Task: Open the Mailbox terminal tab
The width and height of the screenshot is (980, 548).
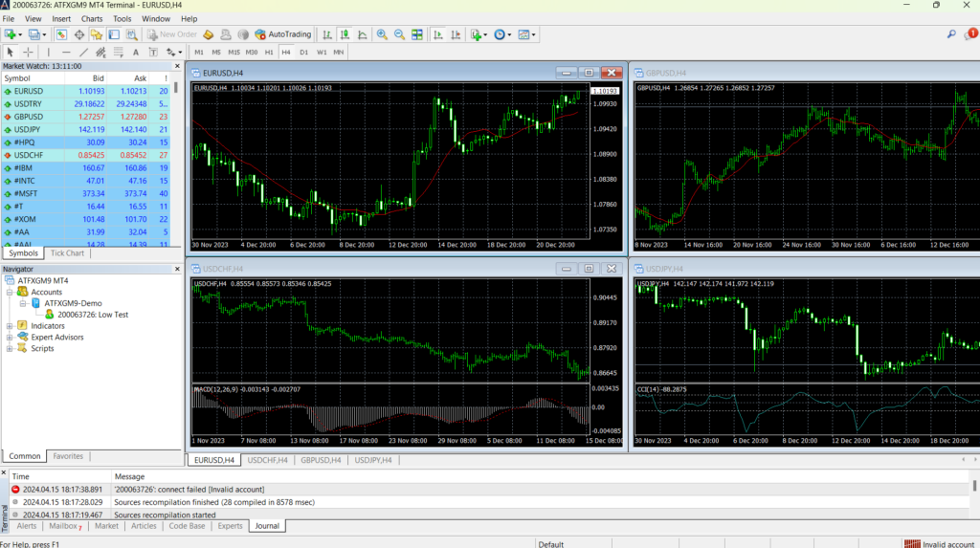Action: pyautogui.click(x=65, y=526)
